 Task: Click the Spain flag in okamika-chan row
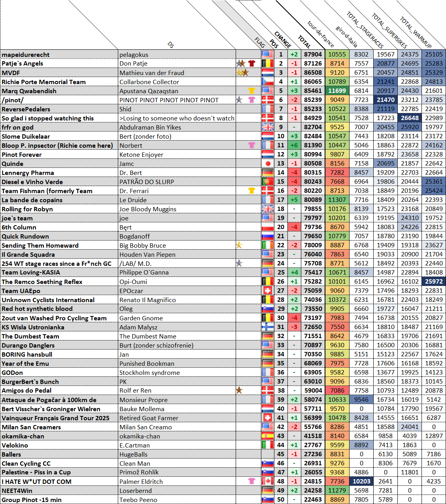tap(268, 436)
